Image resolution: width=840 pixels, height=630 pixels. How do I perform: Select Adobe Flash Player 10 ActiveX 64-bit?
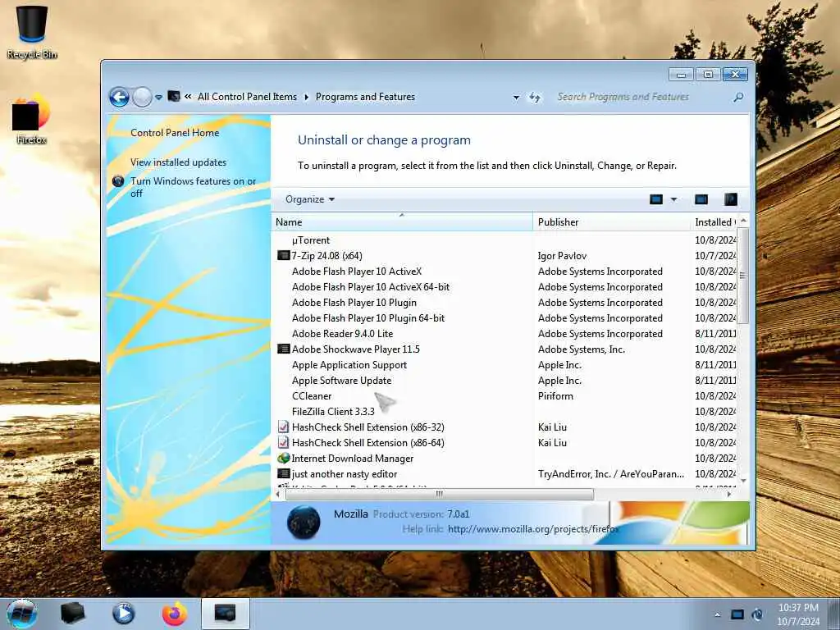point(371,287)
